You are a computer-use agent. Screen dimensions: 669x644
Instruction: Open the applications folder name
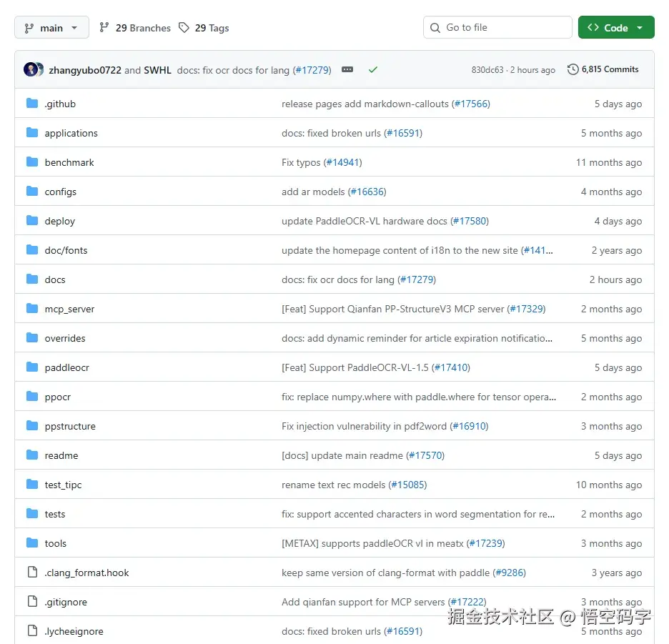tap(71, 133)
